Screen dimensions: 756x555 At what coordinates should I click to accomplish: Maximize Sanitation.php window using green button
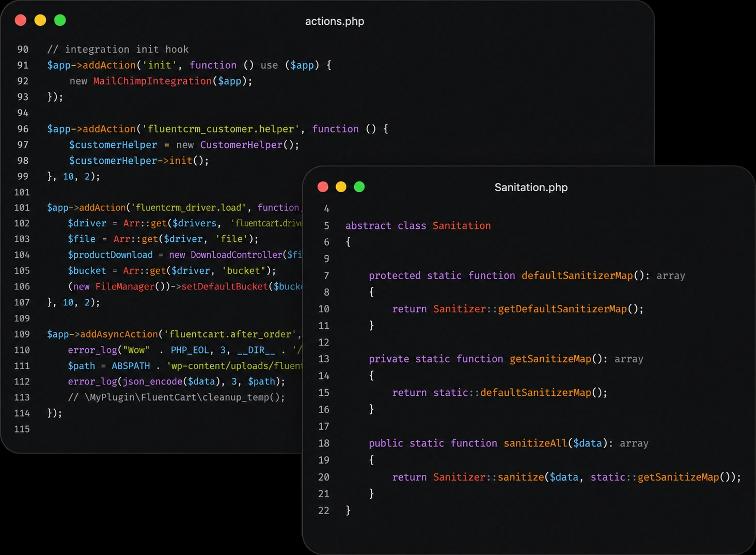pos(359,187)
